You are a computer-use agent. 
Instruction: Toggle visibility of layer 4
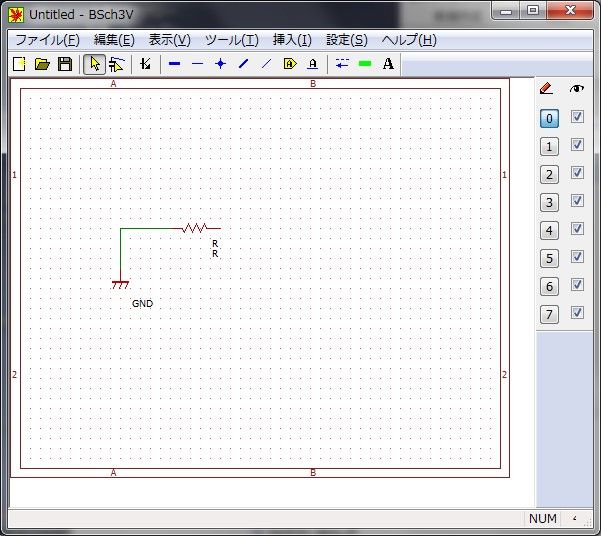(577, 229)
